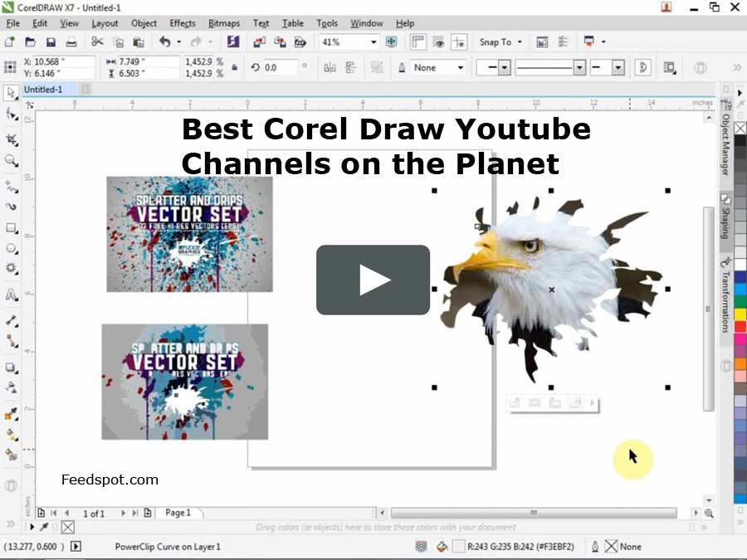Screen dimensions: 747x560
Task: Open the File menu
Action: coord(12,23)
